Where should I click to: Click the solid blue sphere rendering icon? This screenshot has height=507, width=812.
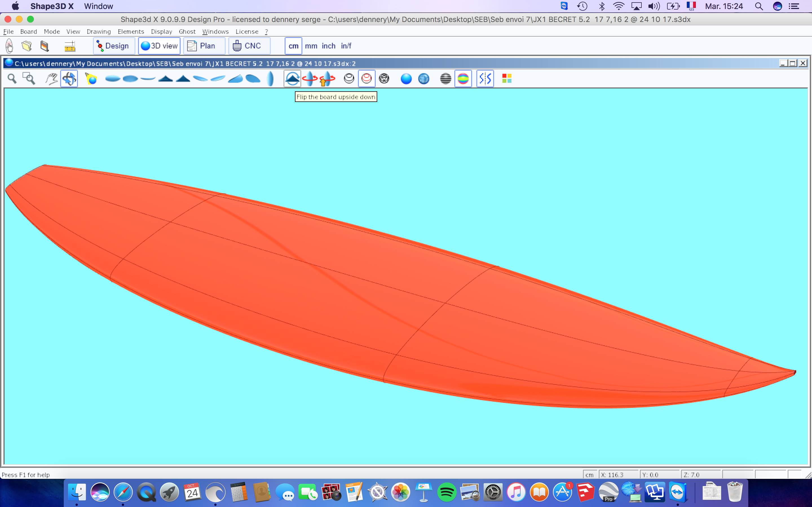(x=406, y=79)
